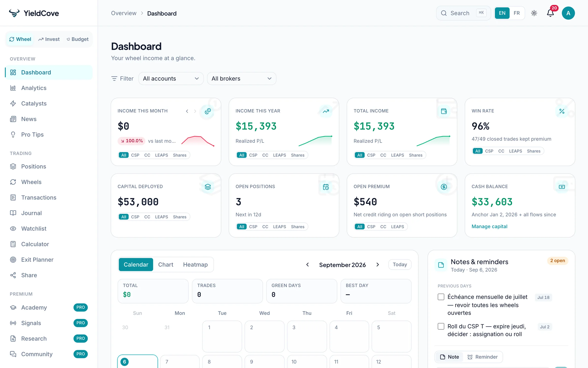Screen dimensions: 588x368
Task: Show next calendar month after September 2026
Action: tap(378, 264)
